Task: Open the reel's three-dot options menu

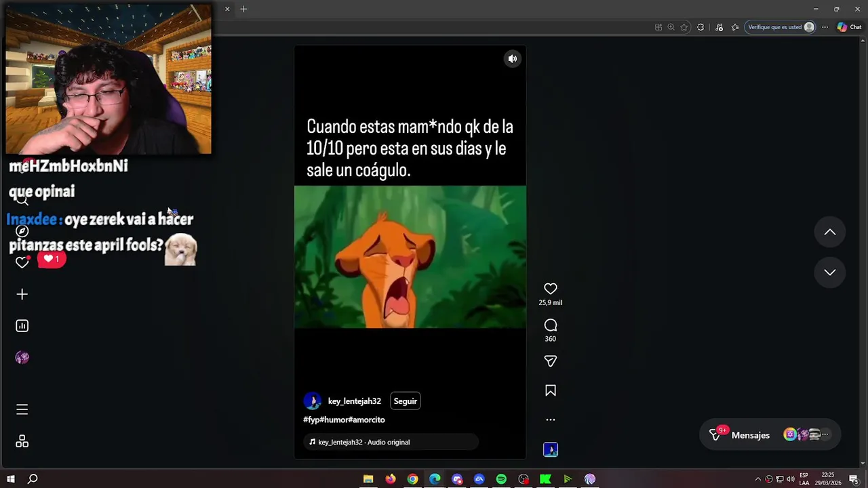Action: pyautogui.click(x=551, y=420)
